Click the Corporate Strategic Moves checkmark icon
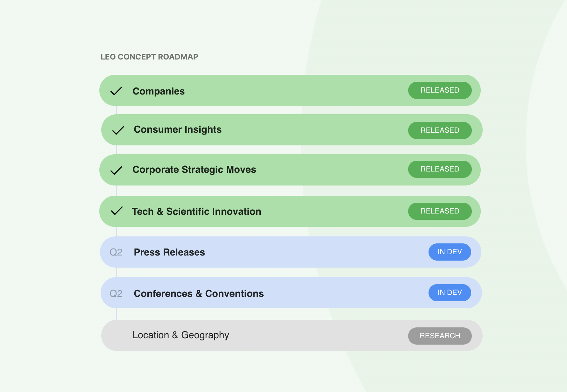This screenshot has height=392, width=567. tap(116, 171)
